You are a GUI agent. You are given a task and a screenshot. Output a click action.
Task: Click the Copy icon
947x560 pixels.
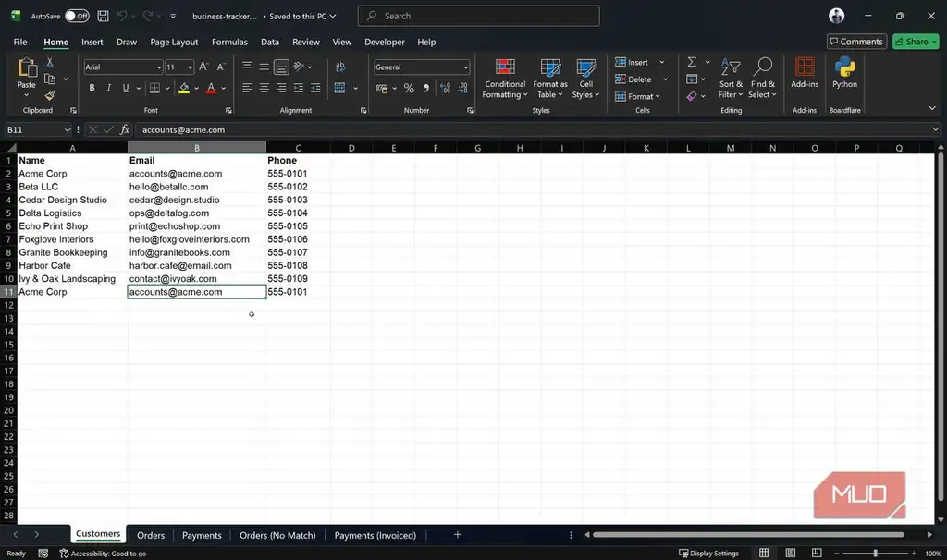50,79
